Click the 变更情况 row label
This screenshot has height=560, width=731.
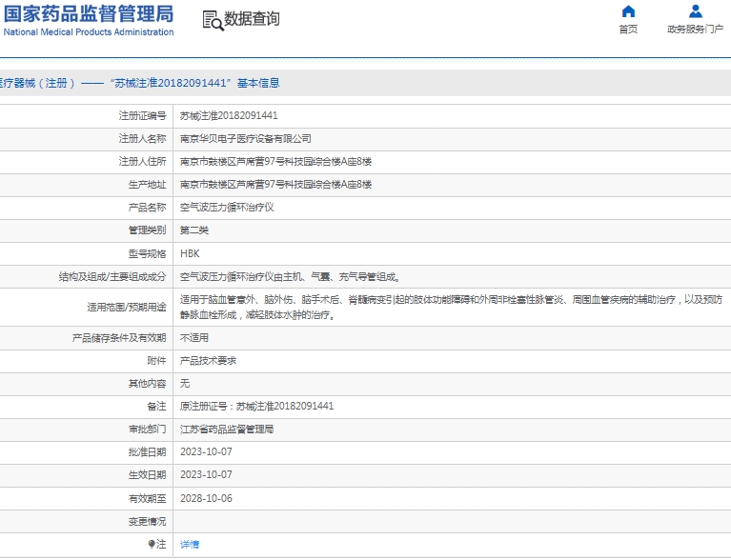click(148, 521)
